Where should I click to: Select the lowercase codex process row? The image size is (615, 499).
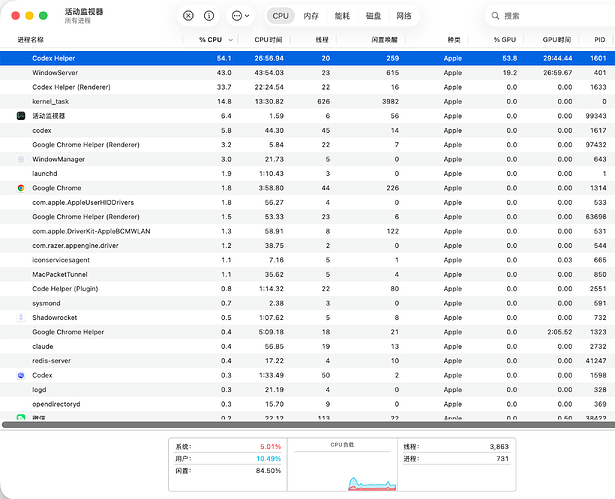click(x=308, y=130)
